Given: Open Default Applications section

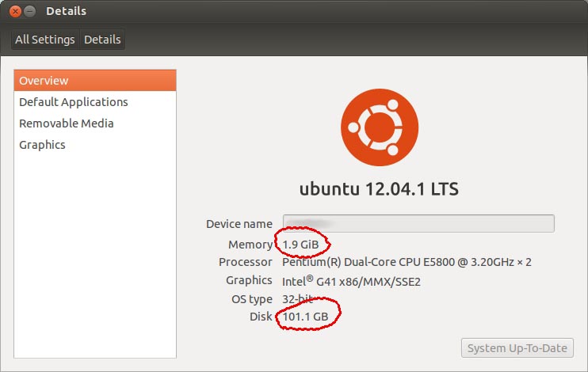Looking at the screenshot, I should tap(74, 102).
